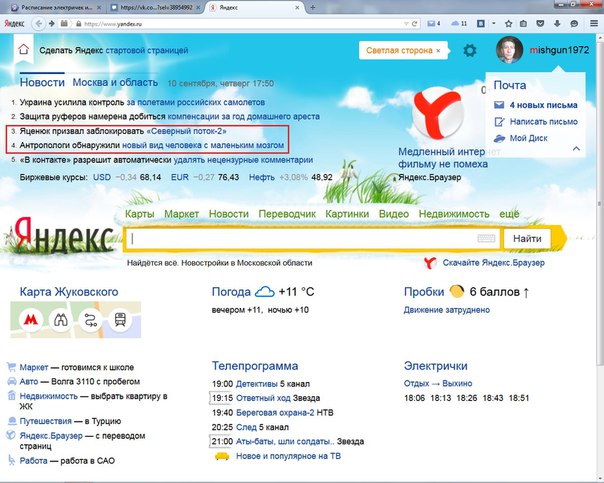Open Береговая охрана-2 TV listing
Screen dimensions: 604x483
pos(275,413)
